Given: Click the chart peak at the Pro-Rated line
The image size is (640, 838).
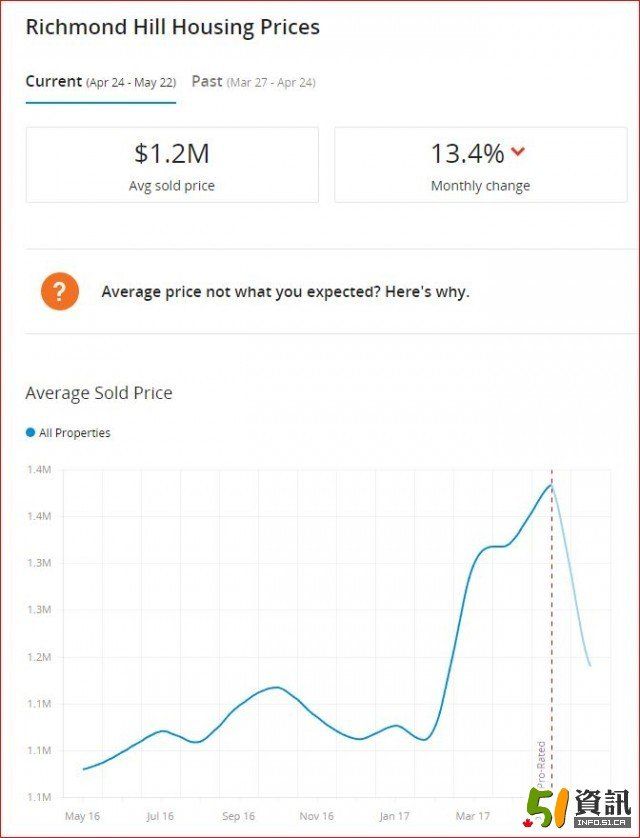Looking at the screenshot, I should 551,485.
